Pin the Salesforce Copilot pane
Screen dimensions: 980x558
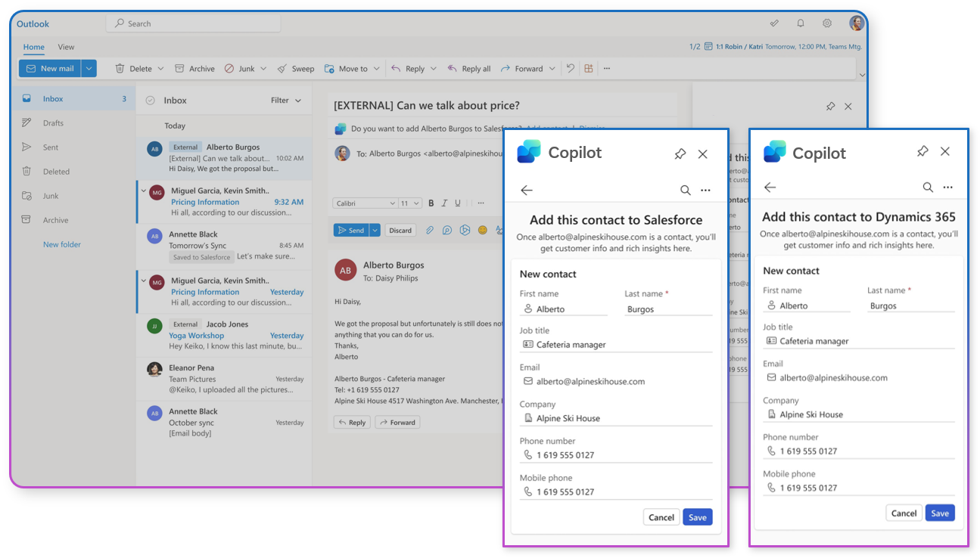(x=680, y=153)
